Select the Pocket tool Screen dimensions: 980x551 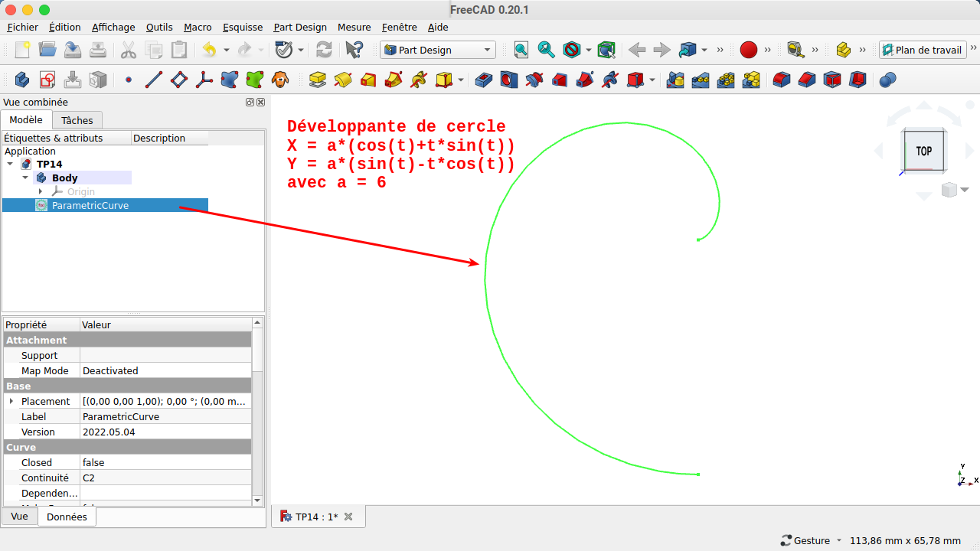click(x=483, y=80)
